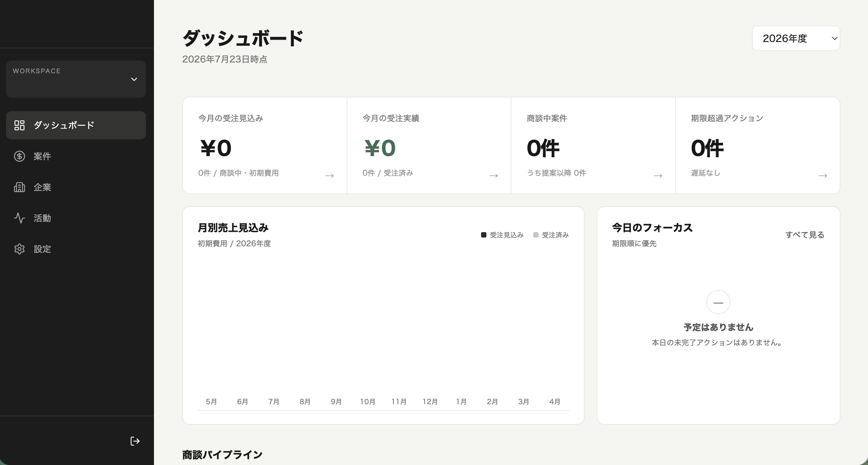Click the 12月 axis label
This screenshot has height=465, width=868.
click(x=430, y=402)
